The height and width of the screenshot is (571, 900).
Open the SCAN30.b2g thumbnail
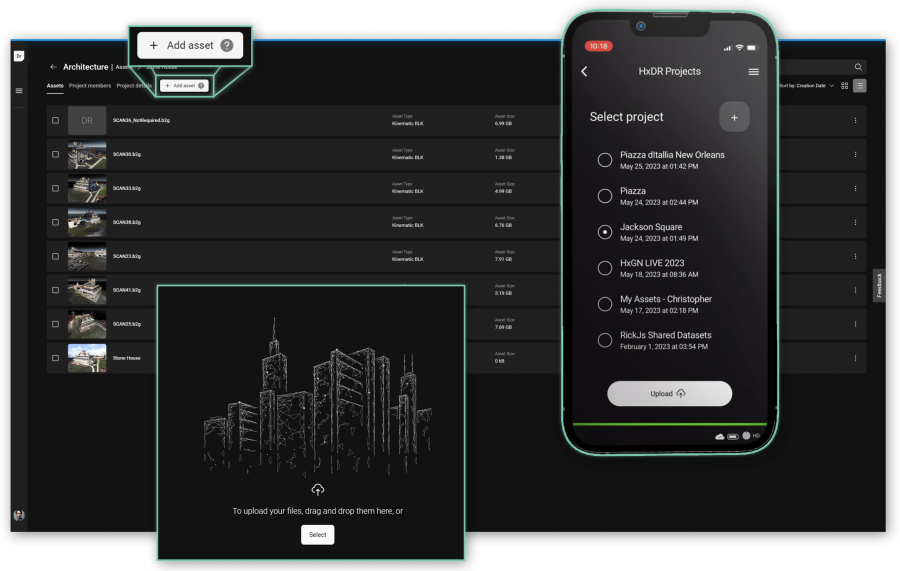pyautogui.click(x=87, y=154)
